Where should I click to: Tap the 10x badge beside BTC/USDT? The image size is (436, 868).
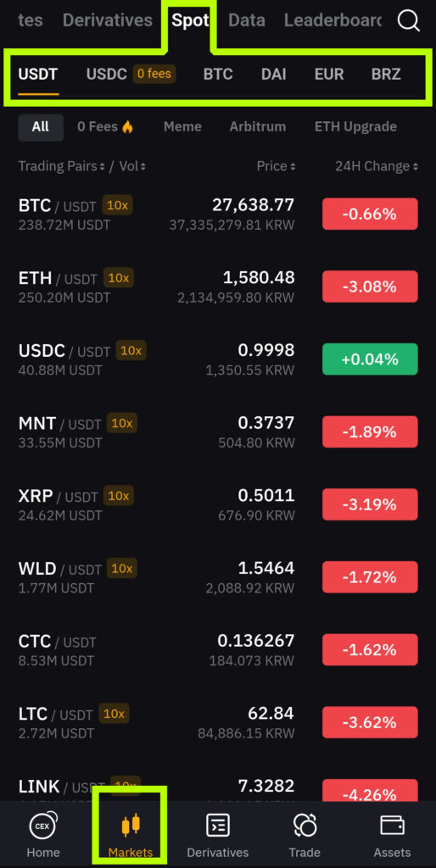coord(117,205)
